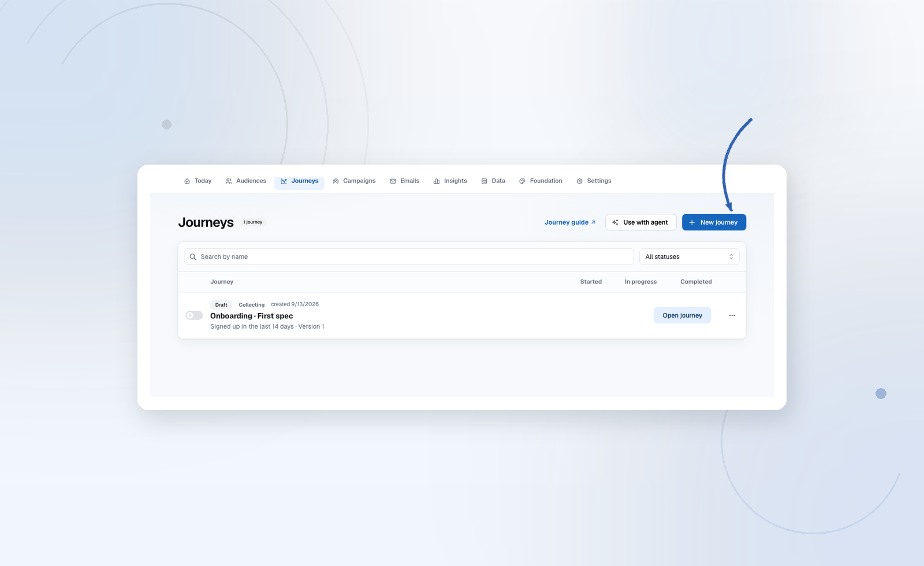Viewport: 924px width, 566px height.
Task: Click the Foundation palette icon
Action: (x=522, y=181)
